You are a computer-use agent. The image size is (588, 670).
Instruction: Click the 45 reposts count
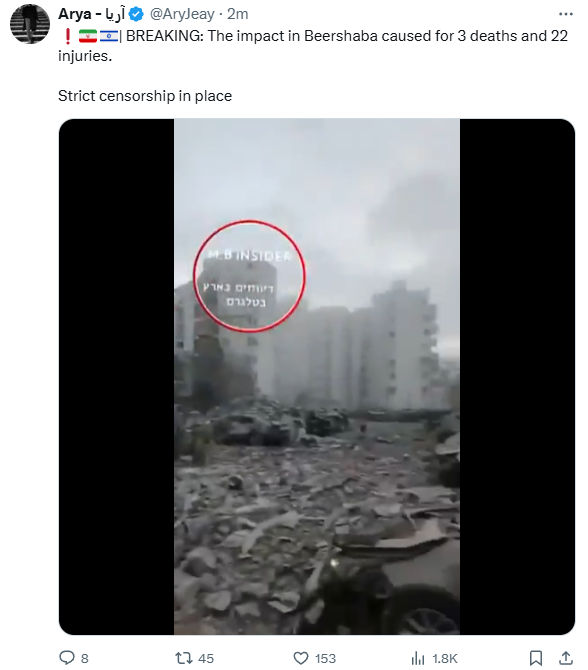pos(206,658)
